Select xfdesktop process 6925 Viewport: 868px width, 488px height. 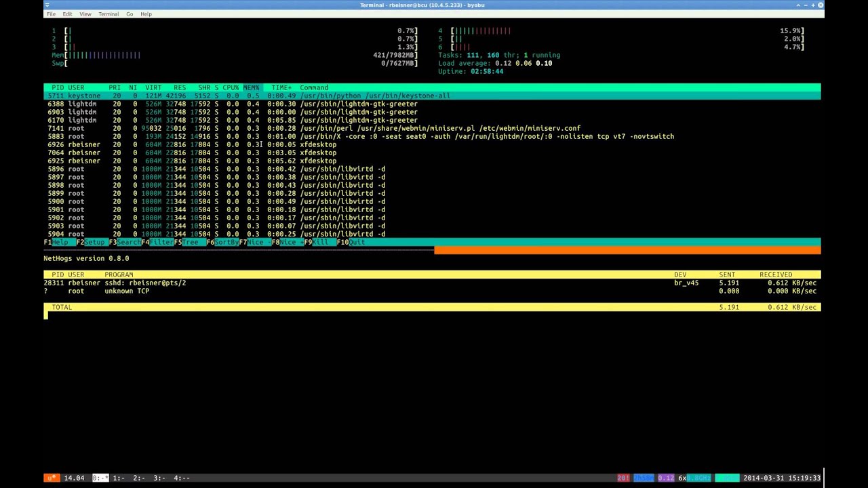(x=432, y=161)
